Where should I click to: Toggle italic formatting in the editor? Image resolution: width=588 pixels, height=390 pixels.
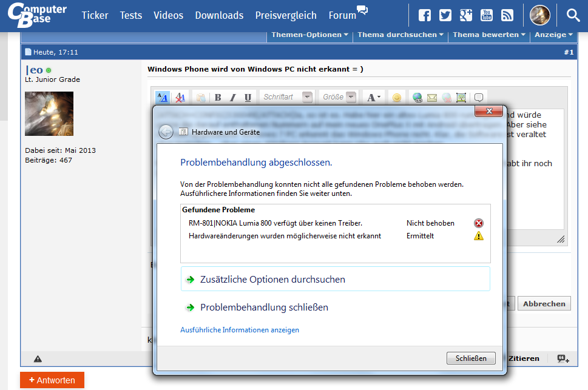coord(233,98)
